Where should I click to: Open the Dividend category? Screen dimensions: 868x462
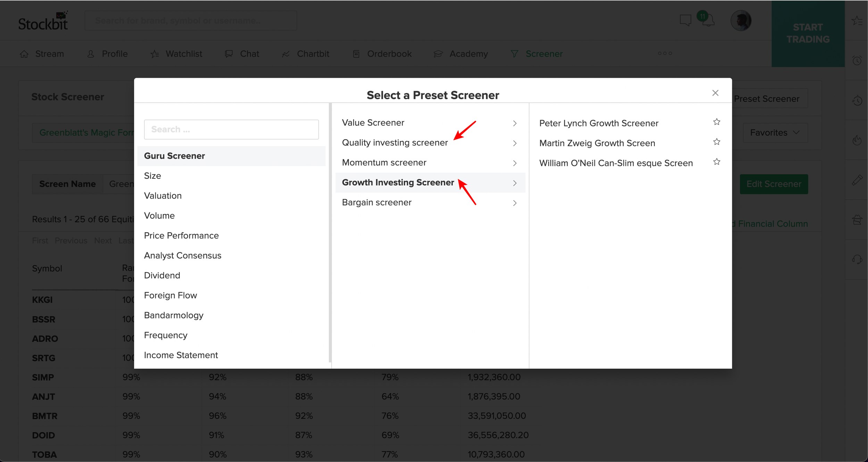pyautogui.click(x=231, y=275)
